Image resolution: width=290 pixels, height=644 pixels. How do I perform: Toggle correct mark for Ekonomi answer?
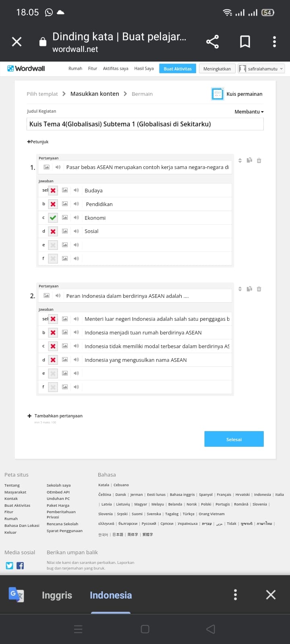click(53, 218)
